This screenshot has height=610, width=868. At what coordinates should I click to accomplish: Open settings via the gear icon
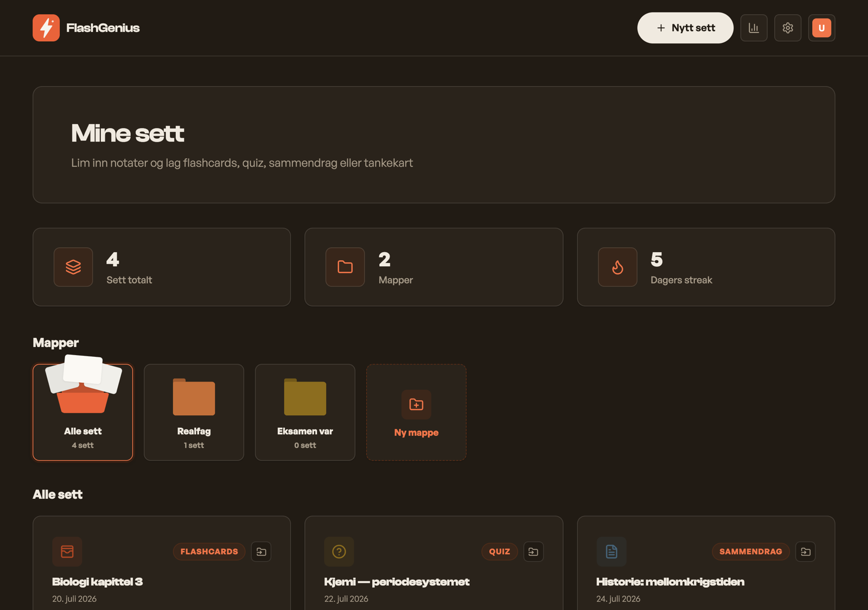788,28
